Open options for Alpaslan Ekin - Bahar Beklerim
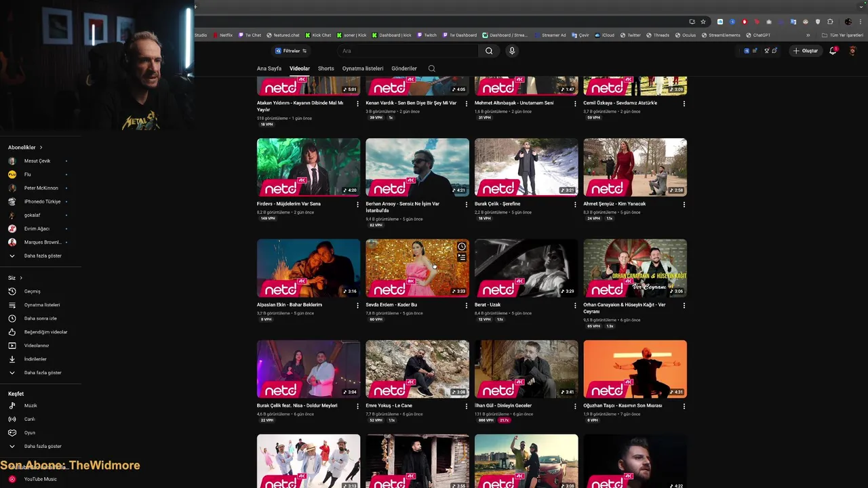The image size is (868, 488). (357, 306)
